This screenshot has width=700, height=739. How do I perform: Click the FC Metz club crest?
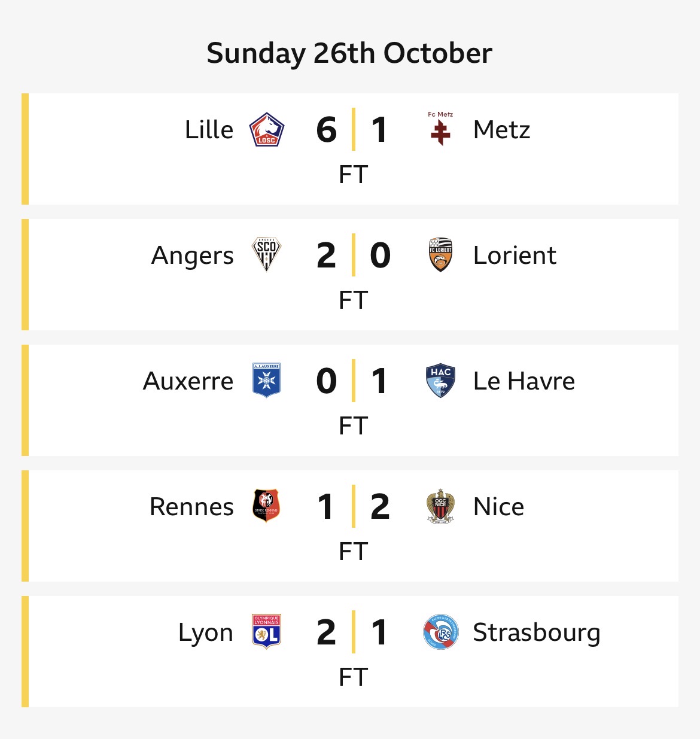440,129
